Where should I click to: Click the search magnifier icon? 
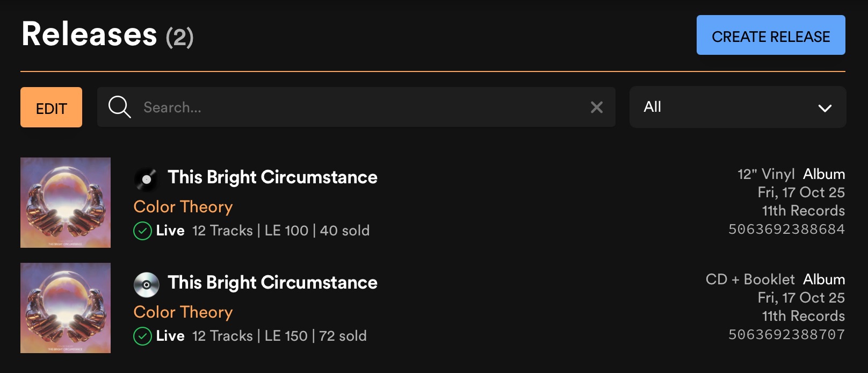point(119,107)
